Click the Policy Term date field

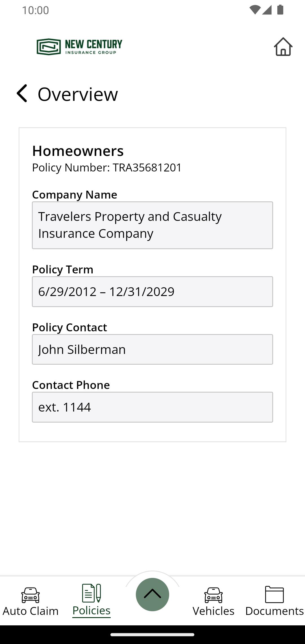[x=152, y=291]
